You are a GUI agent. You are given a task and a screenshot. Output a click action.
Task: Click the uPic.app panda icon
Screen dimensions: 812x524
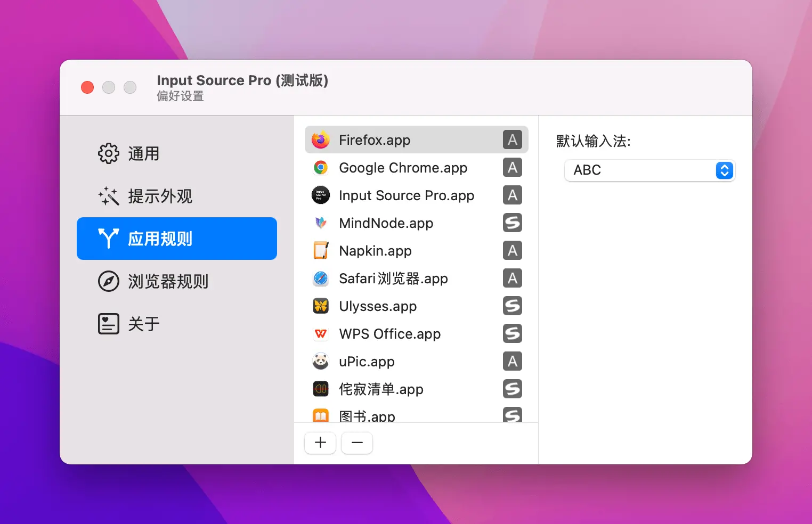(x=320, y=361)
